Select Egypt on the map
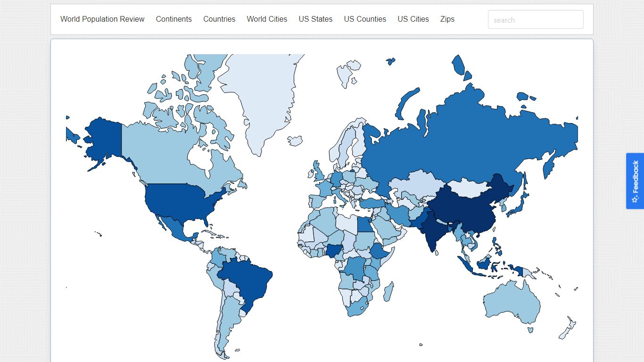The height and width of the screenshot is (362, 644). coord(364,225)
